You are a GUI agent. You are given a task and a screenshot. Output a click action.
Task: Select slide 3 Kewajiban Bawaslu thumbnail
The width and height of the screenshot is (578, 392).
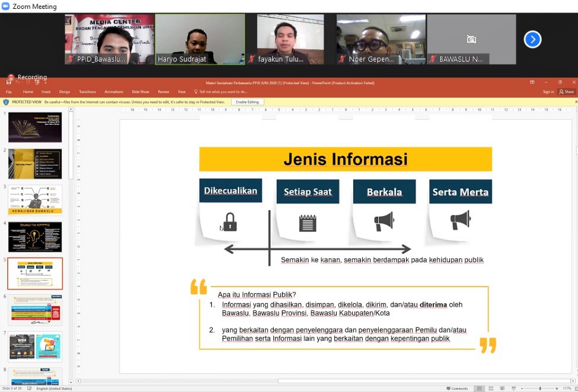(x=35, y=200)
